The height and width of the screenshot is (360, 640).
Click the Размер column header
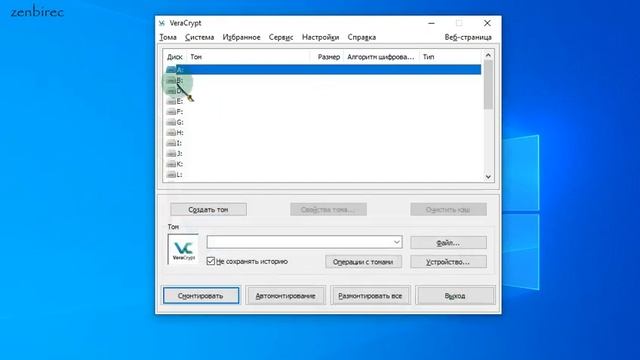pos(328,57)
